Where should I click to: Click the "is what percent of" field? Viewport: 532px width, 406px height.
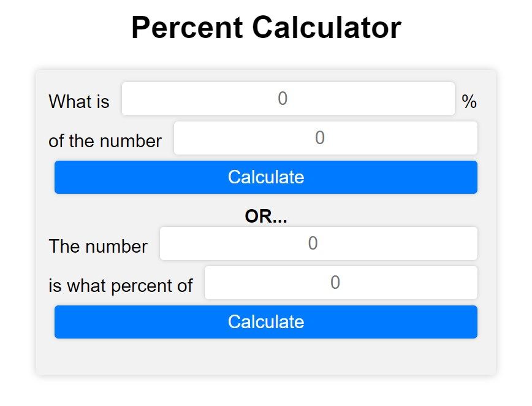341,283
